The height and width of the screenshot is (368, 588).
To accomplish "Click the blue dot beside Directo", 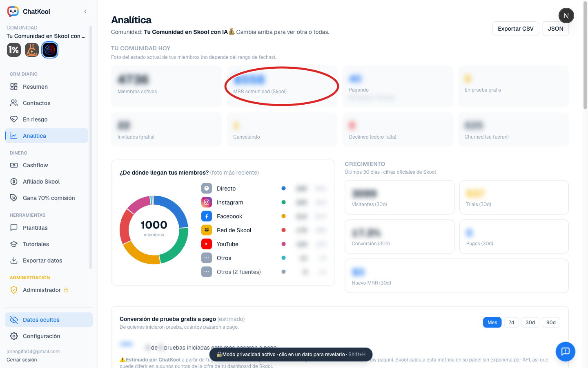I will click(x=283, y=188).
